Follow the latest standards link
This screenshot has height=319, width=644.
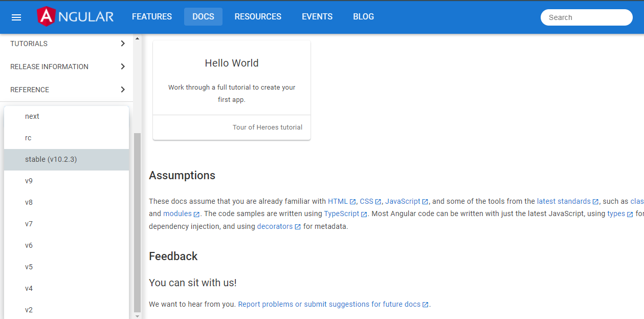(x=564, y=201)
